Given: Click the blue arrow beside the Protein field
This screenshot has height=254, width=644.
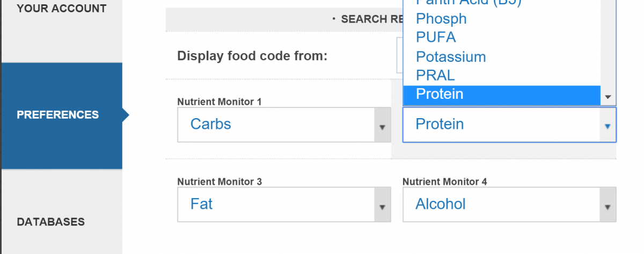Looking at the screenshot, I should click(x=607, y=126).
